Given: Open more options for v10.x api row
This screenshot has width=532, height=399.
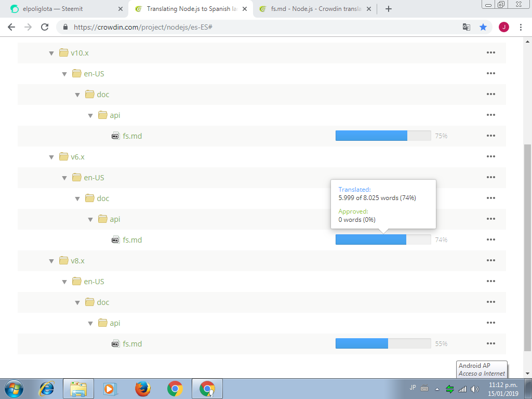Looking at the screenshot, I should point(490,115).
